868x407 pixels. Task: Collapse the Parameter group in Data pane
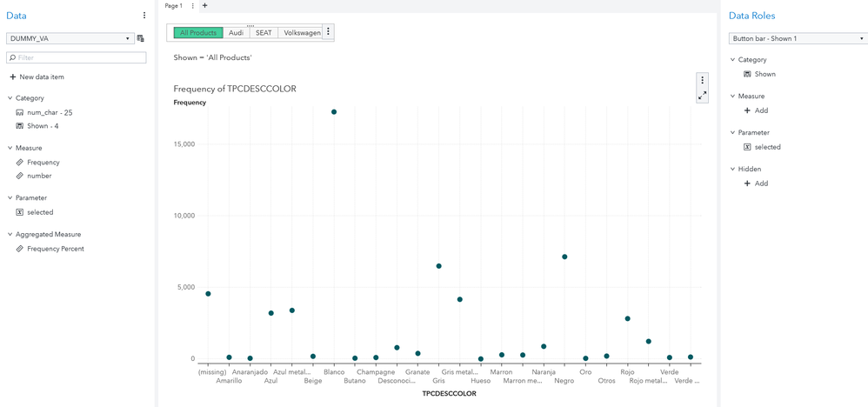(10, 197)
